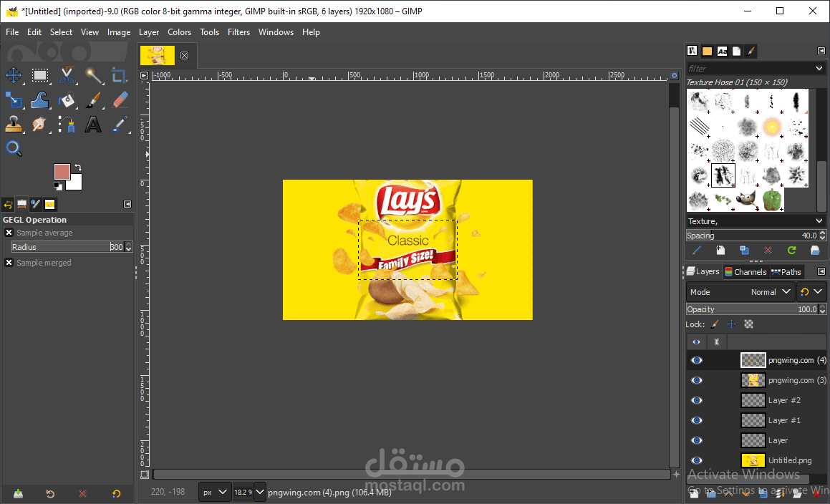Toggle the Sample average checkbox
The width and height of the screenshot is (830, 504).
pyautogui.click(x=9, y=233)
